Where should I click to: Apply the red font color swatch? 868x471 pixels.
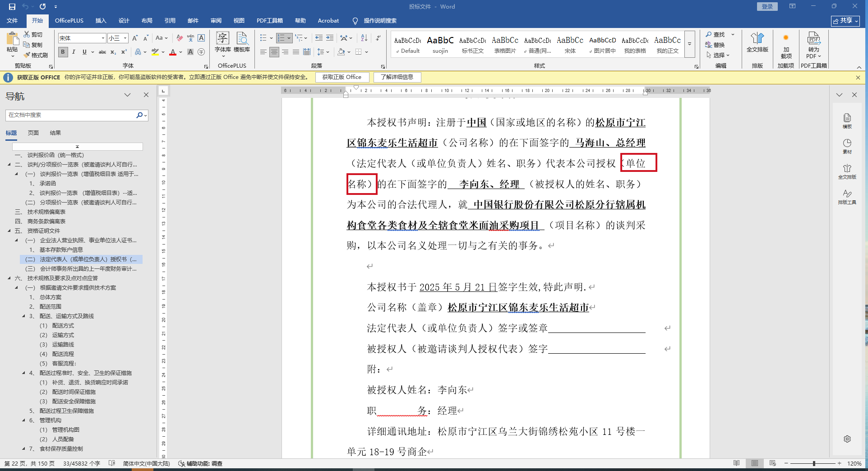172,52
